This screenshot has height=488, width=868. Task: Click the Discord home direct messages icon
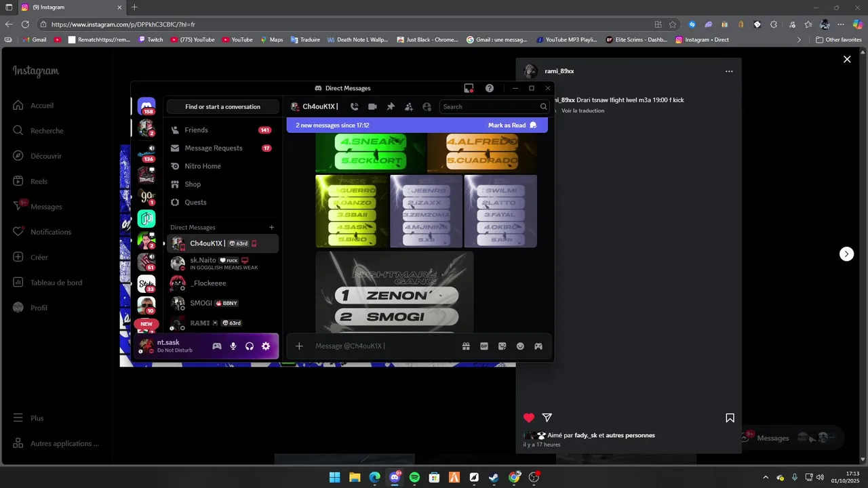[x=146, y=106]
